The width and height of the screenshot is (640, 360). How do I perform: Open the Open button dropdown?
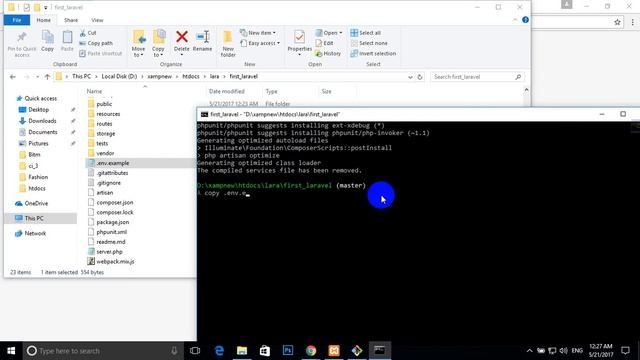click(329, 33)
